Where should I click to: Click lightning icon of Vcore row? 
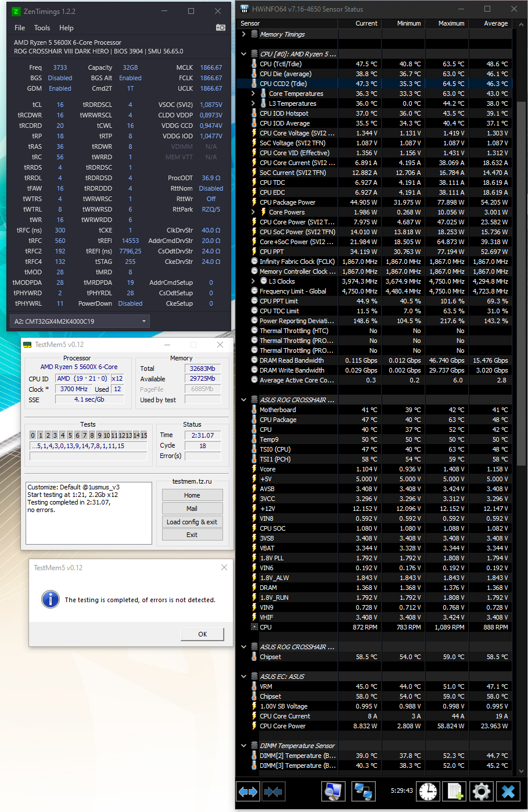[254, 469]
